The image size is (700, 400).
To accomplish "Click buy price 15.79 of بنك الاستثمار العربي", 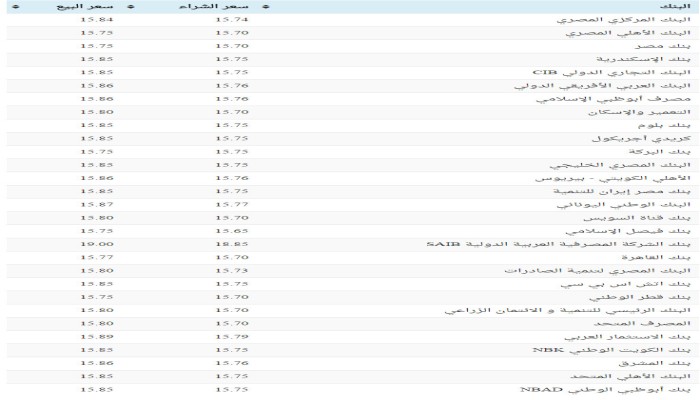I will pyautogui.click(x=232, y=337).
